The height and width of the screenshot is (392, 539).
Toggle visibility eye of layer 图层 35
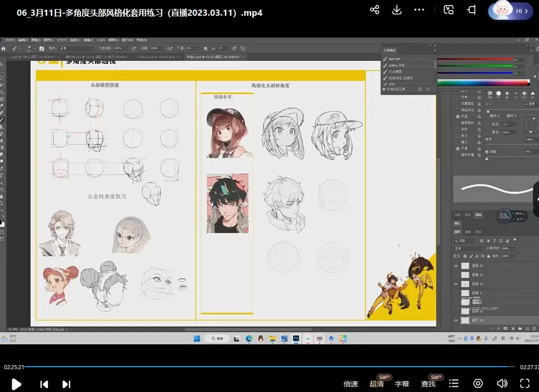456,266
